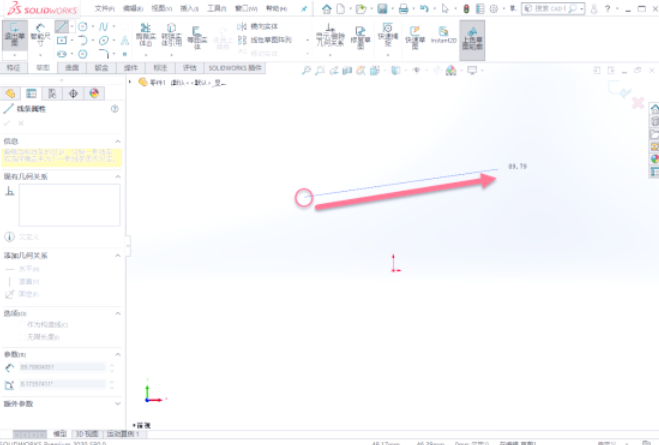Click the Undo icon
The image size is (659, 445).
(x=424, y=8)
